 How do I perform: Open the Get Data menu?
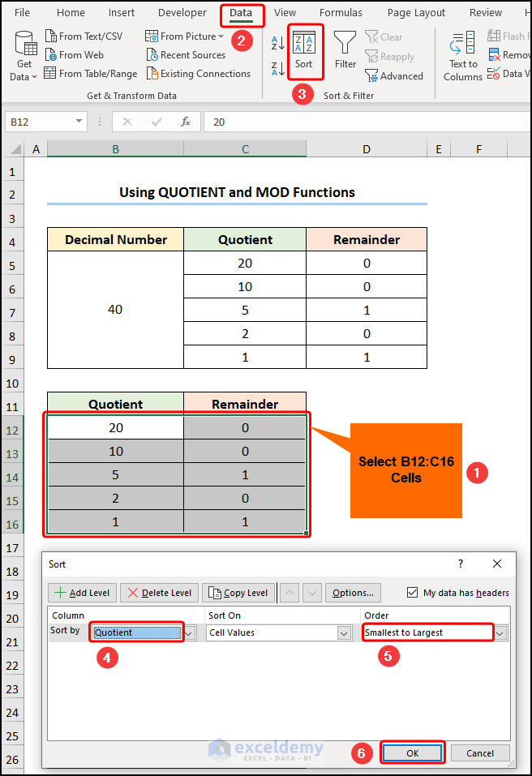(x=24, y=55)
